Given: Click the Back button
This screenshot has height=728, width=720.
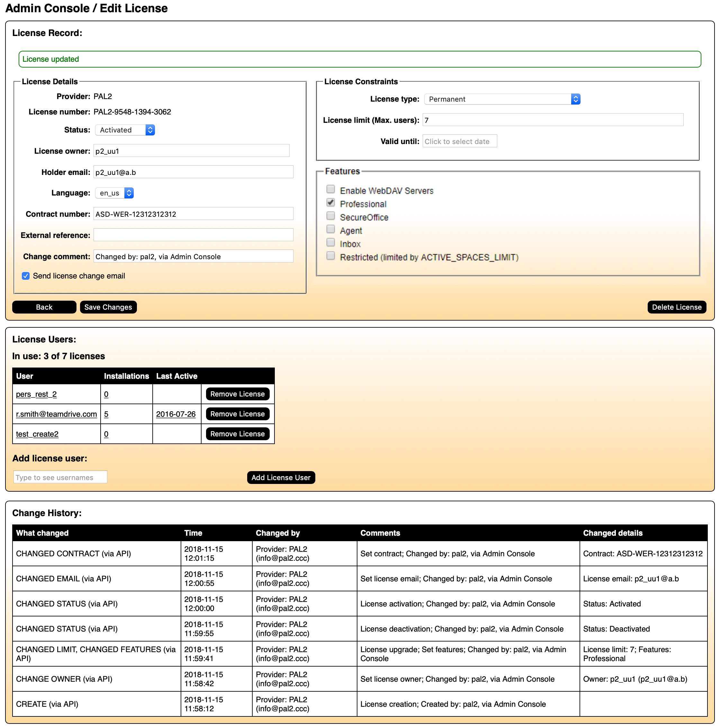Looking at the screenshot, I should [44, 307].
